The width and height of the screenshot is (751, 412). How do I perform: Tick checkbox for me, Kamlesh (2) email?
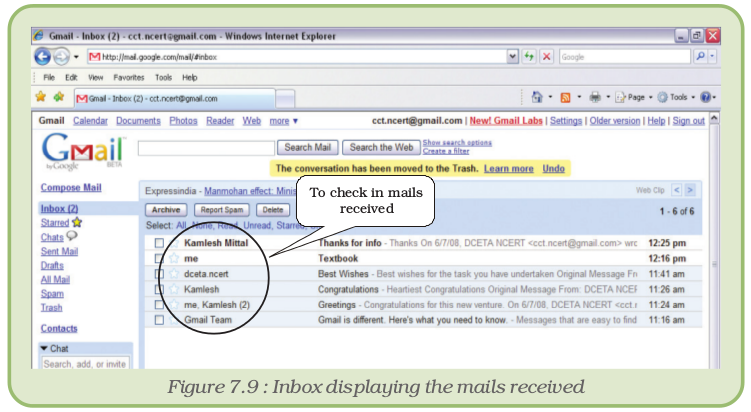(159, 305)
